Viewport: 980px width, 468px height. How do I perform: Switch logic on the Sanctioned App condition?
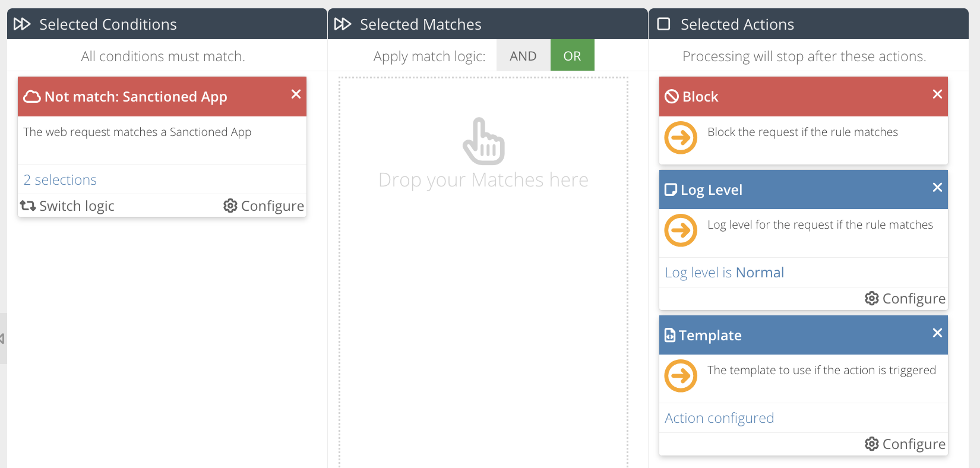pyautogui.click(x=67, y=206)
